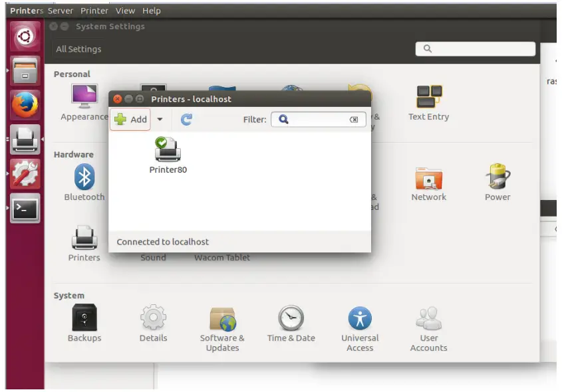Open Text Entry settings
Screen dimensions: 562x392
pos(429,103)
